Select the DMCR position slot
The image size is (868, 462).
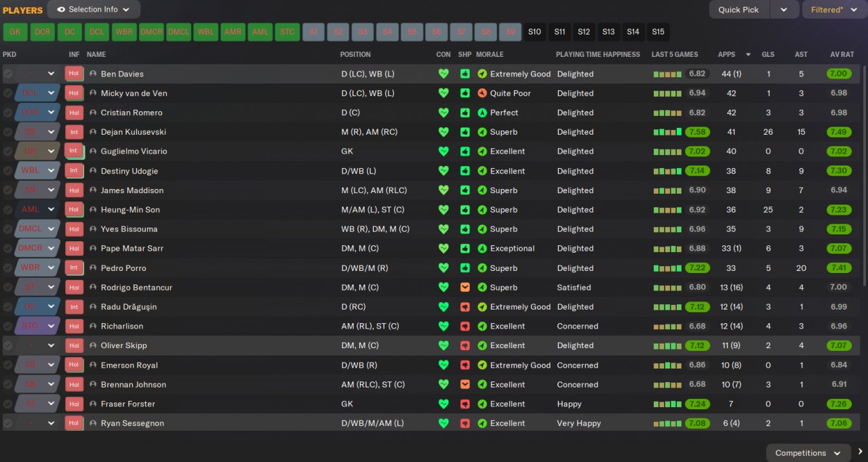[151, 32]
